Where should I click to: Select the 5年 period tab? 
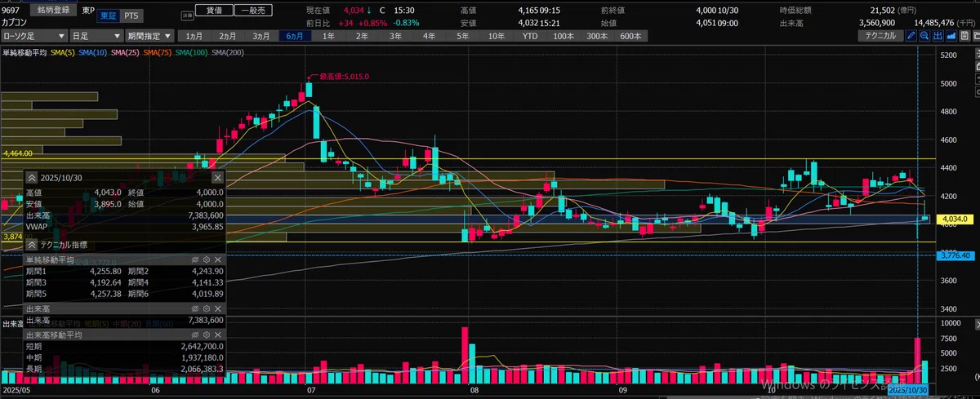pos(463,36)
